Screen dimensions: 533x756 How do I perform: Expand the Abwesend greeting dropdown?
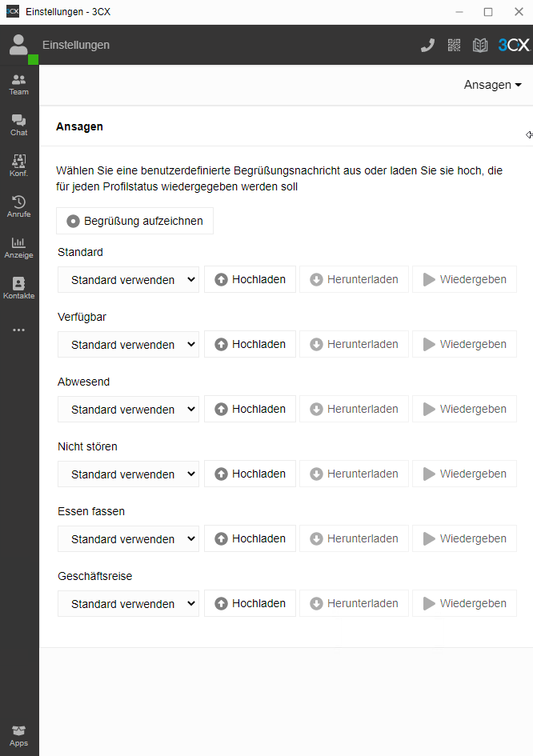tap(128, 410)
